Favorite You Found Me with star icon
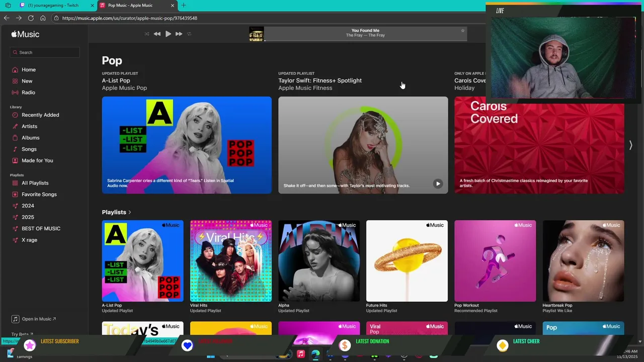The width and height of the screenshot is (644, 362). [463, 31]
